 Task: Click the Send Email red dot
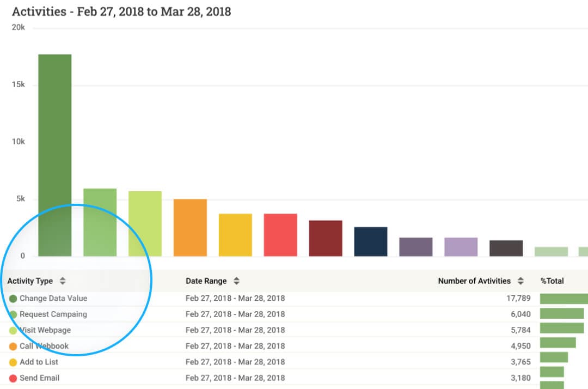[13, 378]
